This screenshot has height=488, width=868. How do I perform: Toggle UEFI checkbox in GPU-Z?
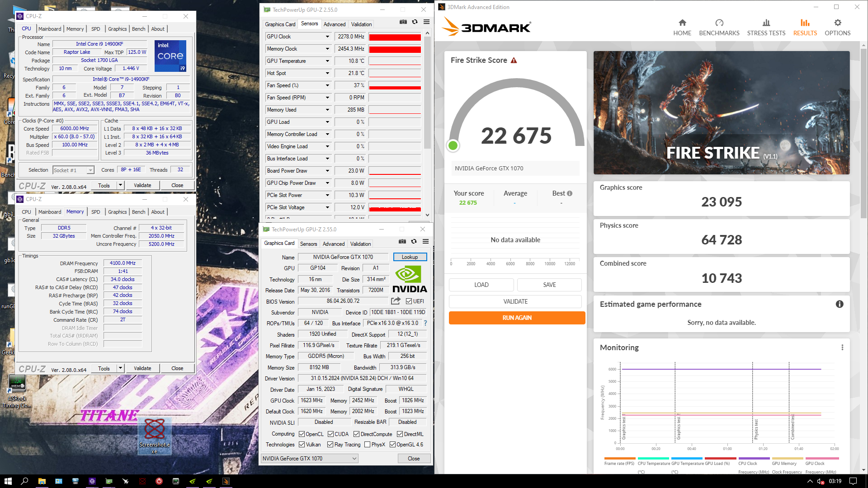[409, 301]
